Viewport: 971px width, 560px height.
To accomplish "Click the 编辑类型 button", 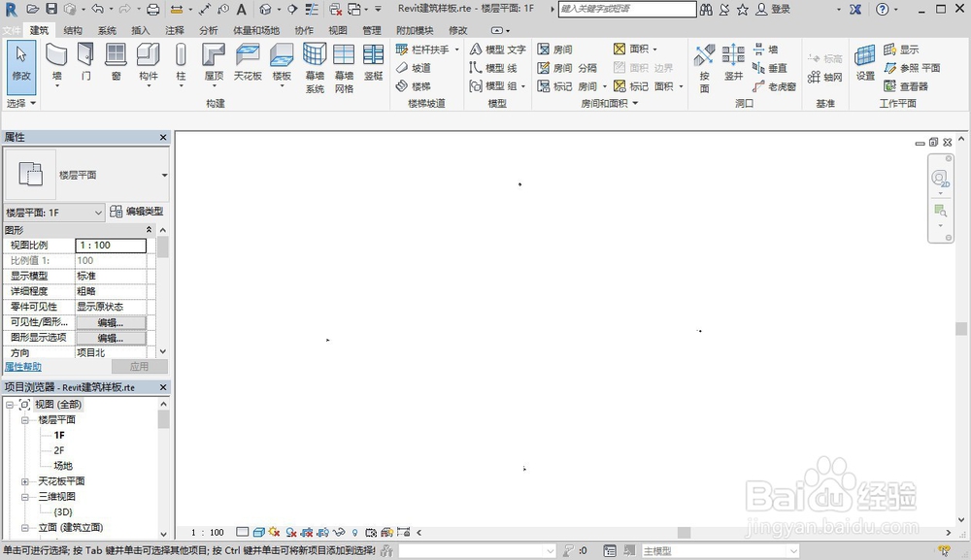I will click(x=137, y=212).
